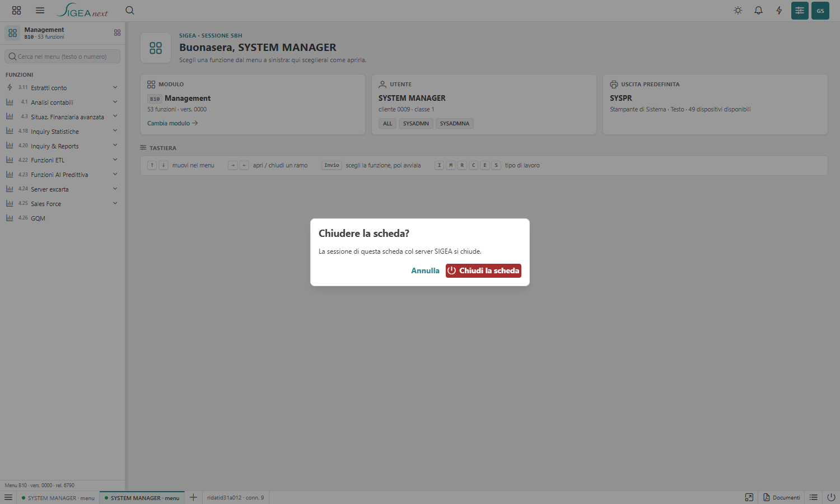Click the ALL tag under SYSTEM MANAGER
840x504 pixels.
(388, 123)
